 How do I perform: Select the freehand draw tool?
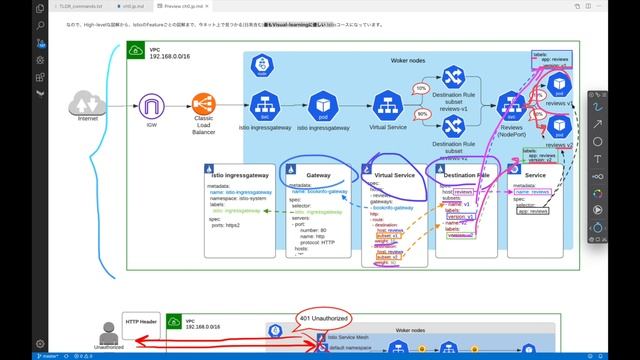click(x=598, y=107)
